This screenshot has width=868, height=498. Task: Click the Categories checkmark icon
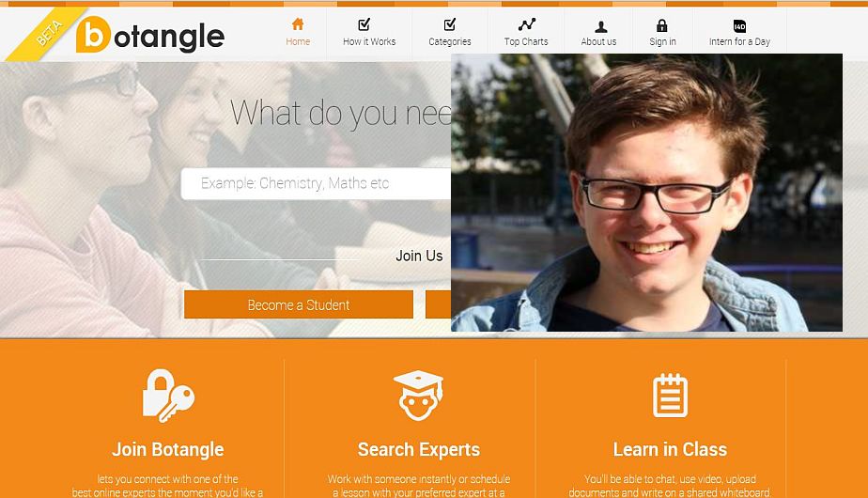tap(450, 23)
